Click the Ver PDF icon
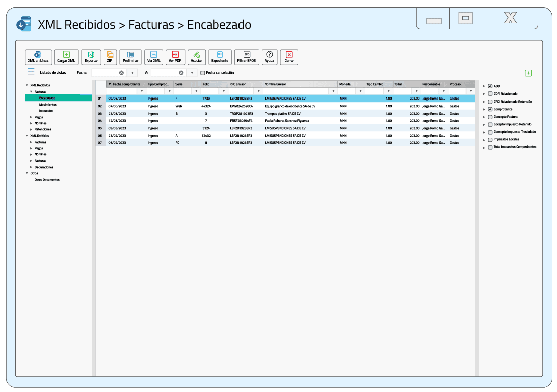The height and width of the screenshot is (392, 557). pyautogui.click(x=175, y=57)
